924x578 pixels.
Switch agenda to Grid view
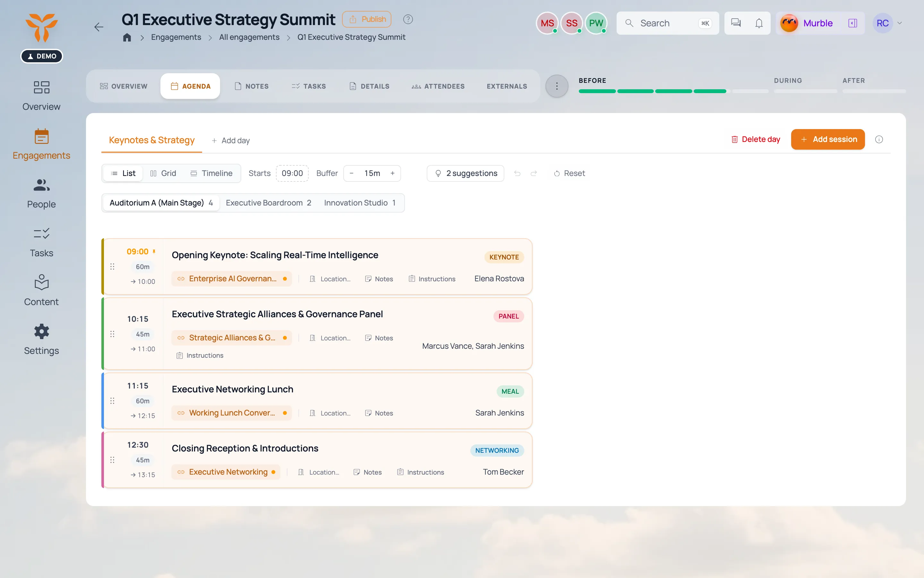click(x=163, y=173)
